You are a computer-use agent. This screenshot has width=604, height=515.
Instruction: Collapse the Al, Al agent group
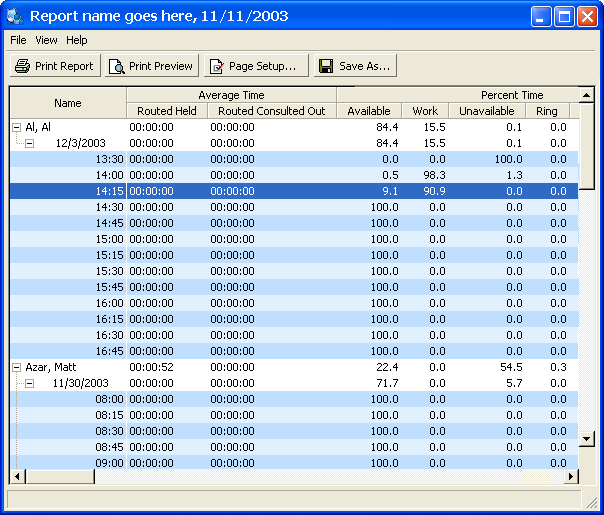click(16, 127)
